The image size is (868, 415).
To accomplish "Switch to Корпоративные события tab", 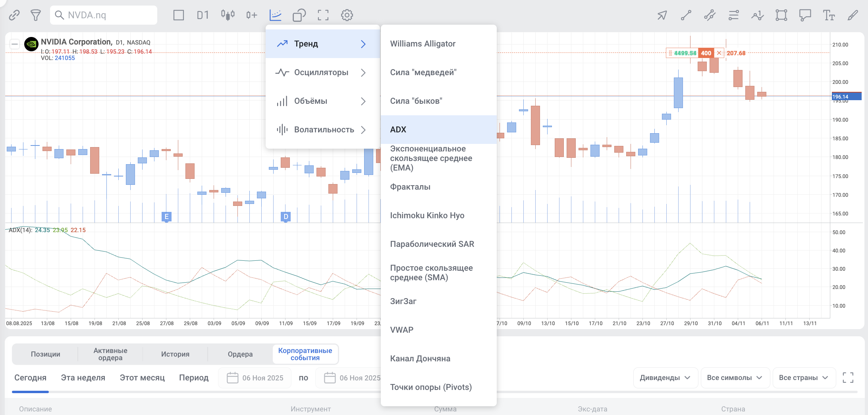I will pos(305,354).
